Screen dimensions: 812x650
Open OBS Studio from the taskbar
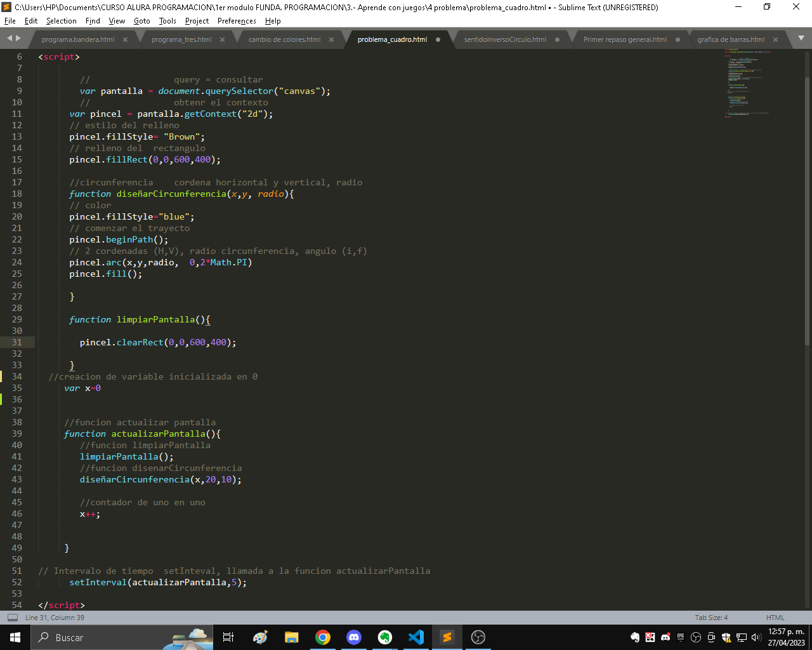pyautogui.click(x=478, y=637)
